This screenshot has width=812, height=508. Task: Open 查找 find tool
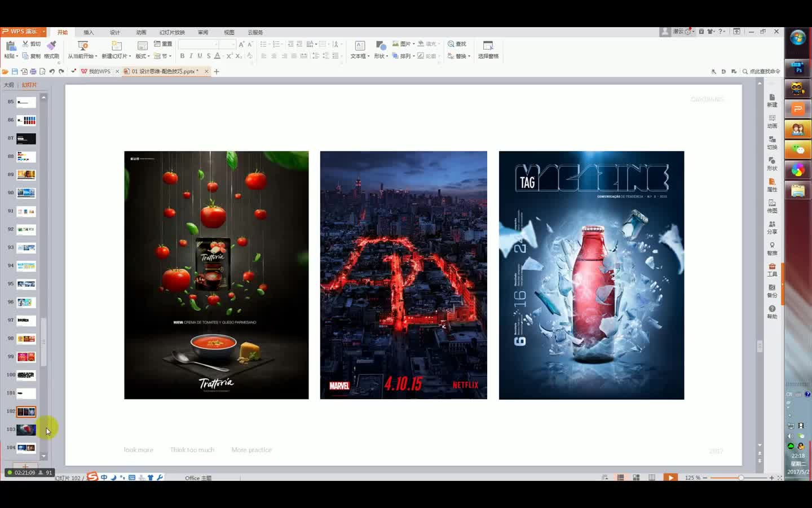(457, 44)
